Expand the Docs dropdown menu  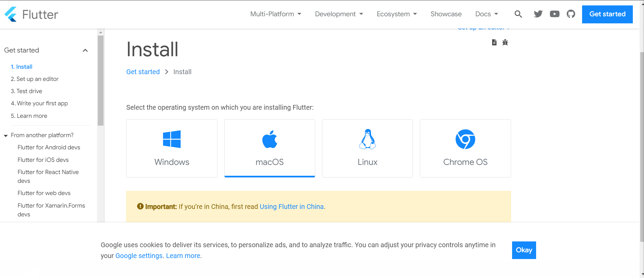pos(487,14)
